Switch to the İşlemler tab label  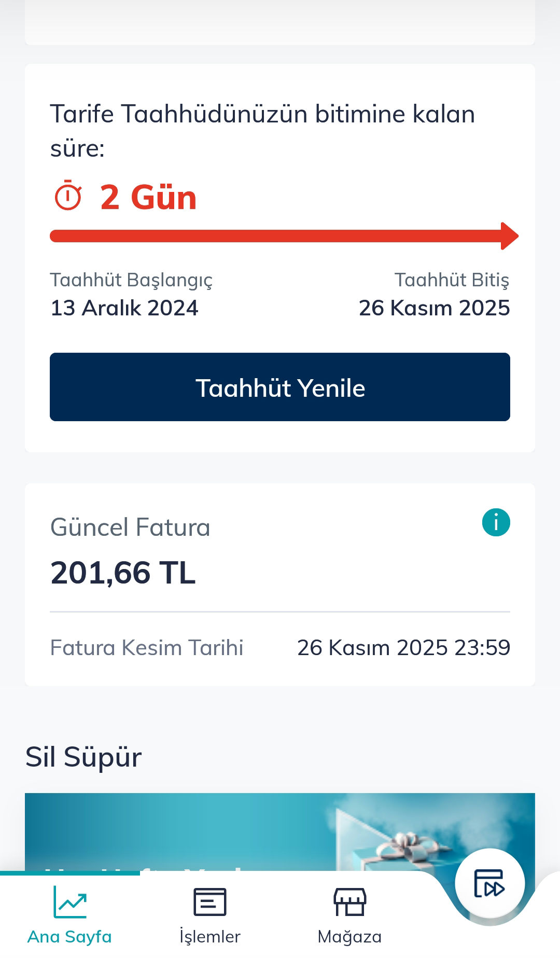(209, 937)
